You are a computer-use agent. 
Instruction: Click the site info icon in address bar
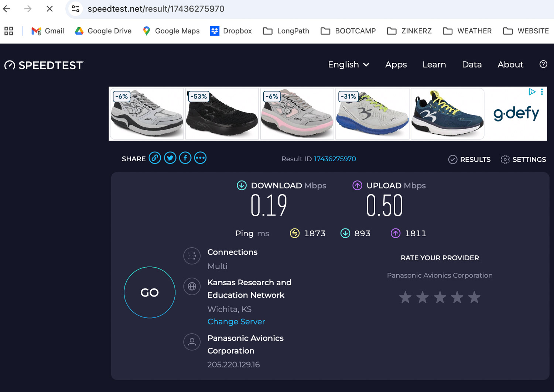click(x=76, y=9)
